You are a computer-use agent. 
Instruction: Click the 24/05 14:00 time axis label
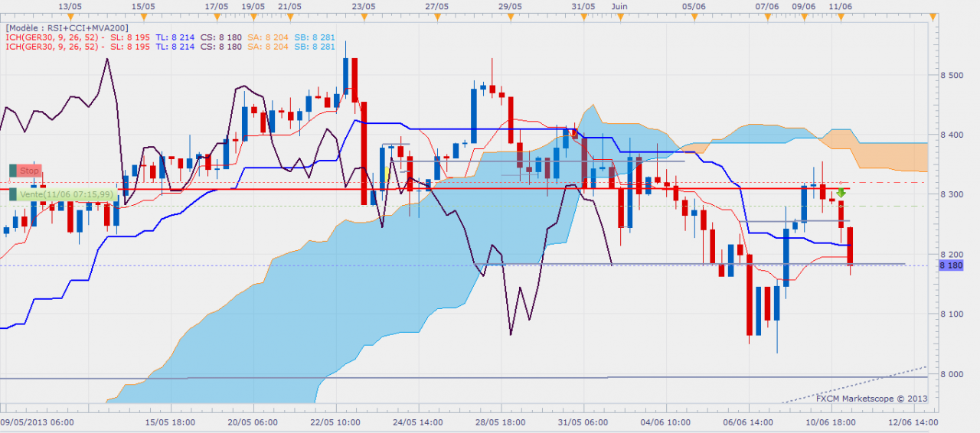[418, 422]
